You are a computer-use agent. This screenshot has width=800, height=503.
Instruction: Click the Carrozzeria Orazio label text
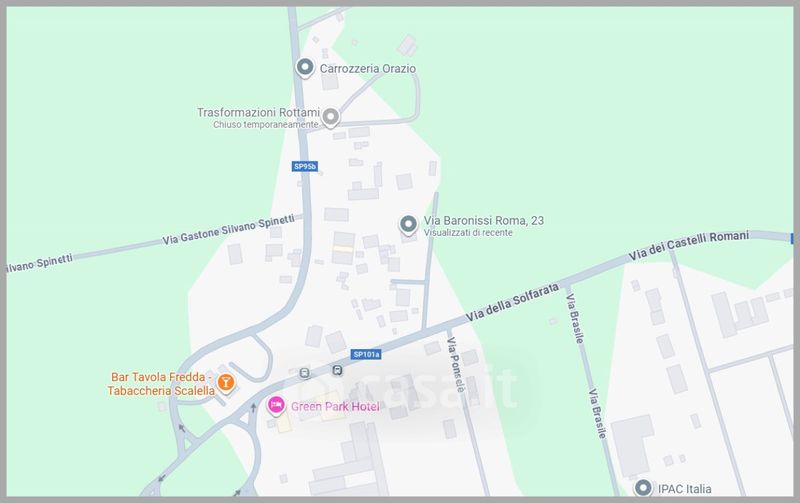pos(368,68)
